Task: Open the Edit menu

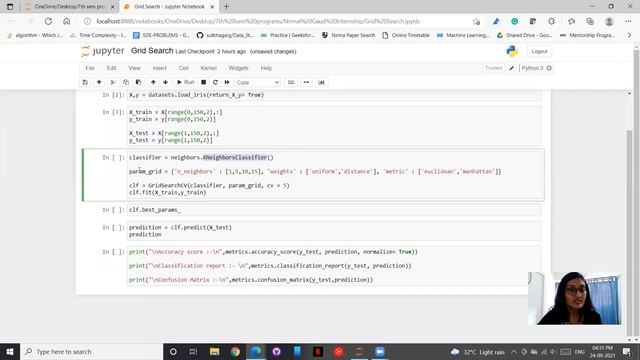Action: [111, 68]
